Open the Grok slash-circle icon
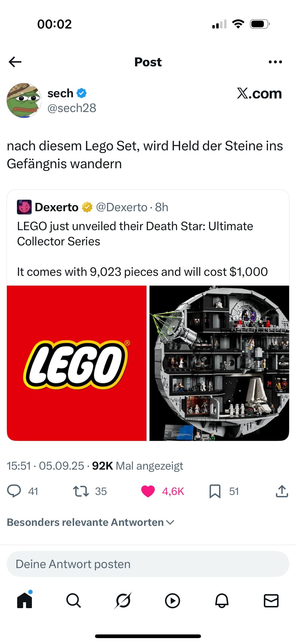The width and height of the screenshot is (296, 644). click(123, 601)
